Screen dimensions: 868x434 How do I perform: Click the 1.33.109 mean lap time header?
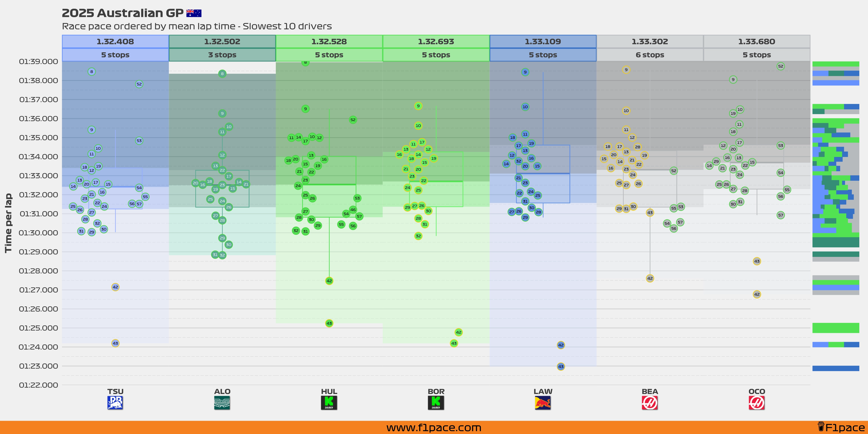[543, 41]
